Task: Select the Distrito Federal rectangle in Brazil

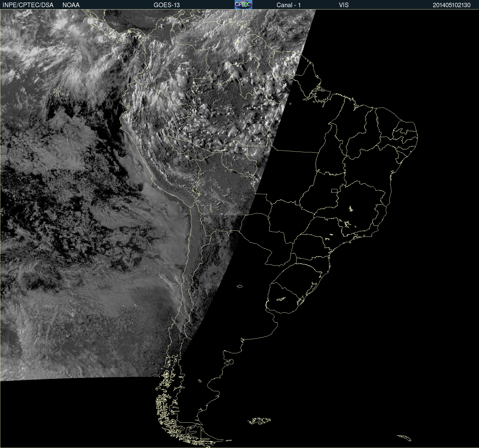Action: click(334, 190)
